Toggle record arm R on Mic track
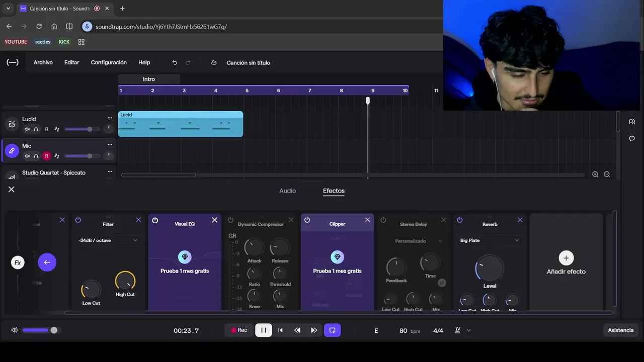The image size is (644, 362). coord(47,156)
